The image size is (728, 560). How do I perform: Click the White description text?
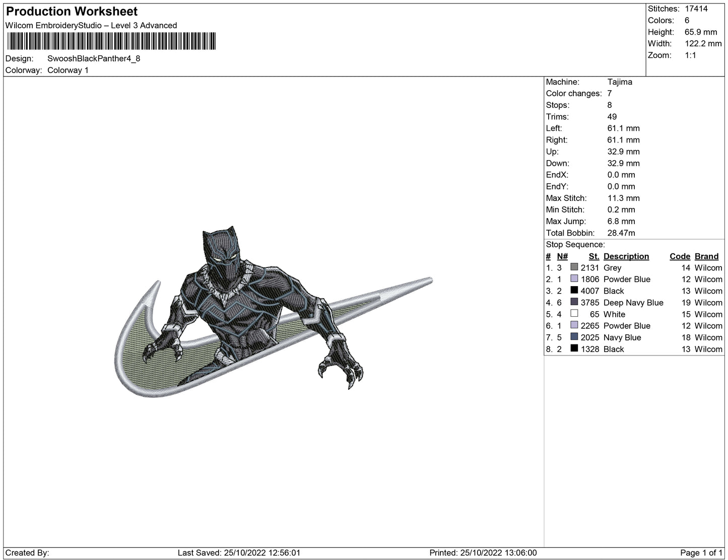point(614,314)
